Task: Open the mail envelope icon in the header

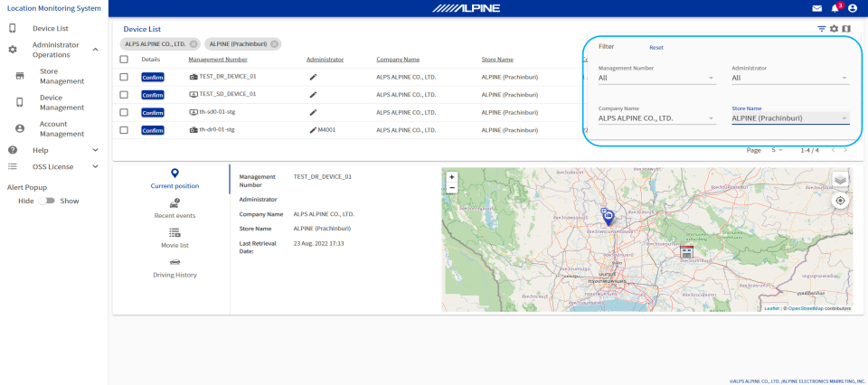Action: coord(817,8)
